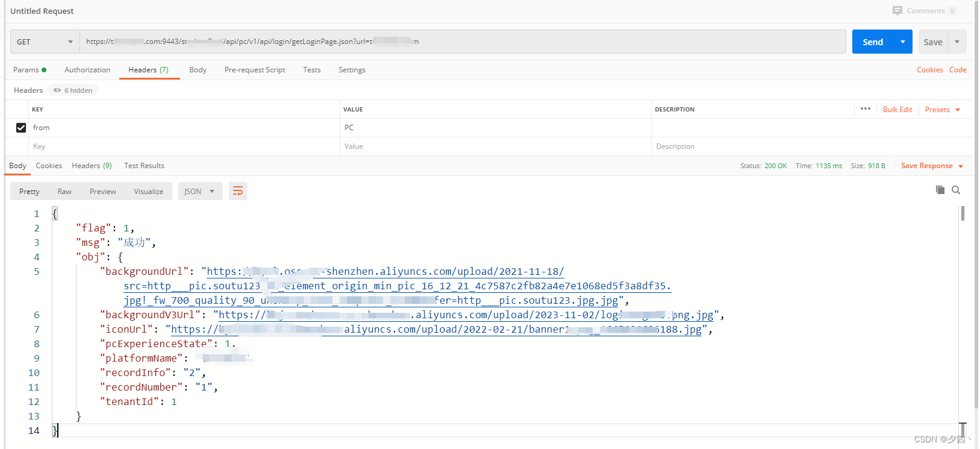The height and width of the screenshot is (449, 980).
Task: Click the "tenantId" line in response
Action: (x=139, y=402)
